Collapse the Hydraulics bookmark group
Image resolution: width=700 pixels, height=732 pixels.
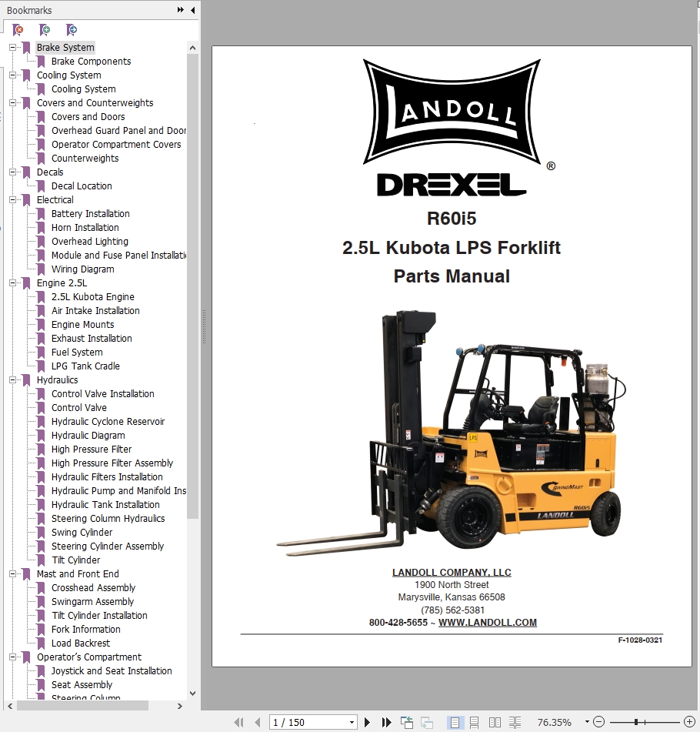tap(12, 380)
